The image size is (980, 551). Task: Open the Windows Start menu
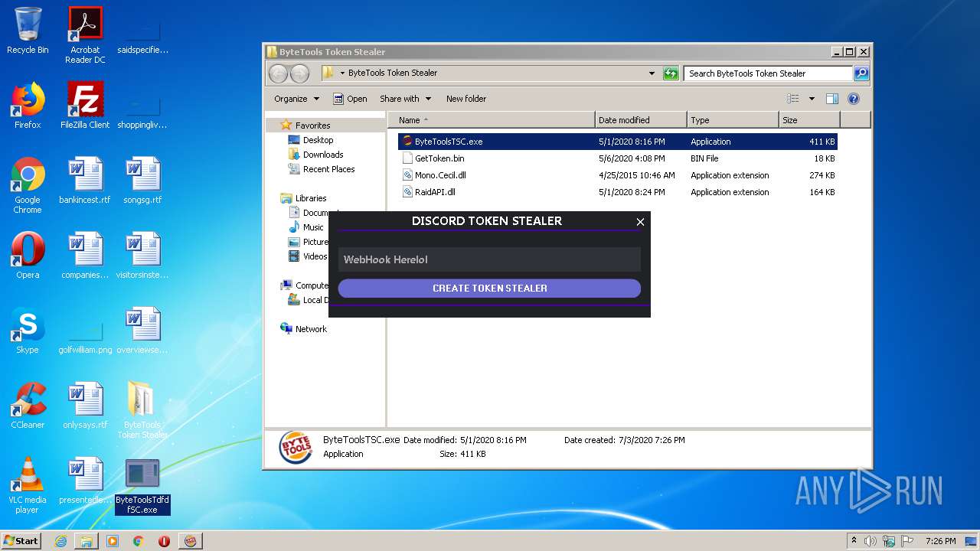[x=21, y=541]
